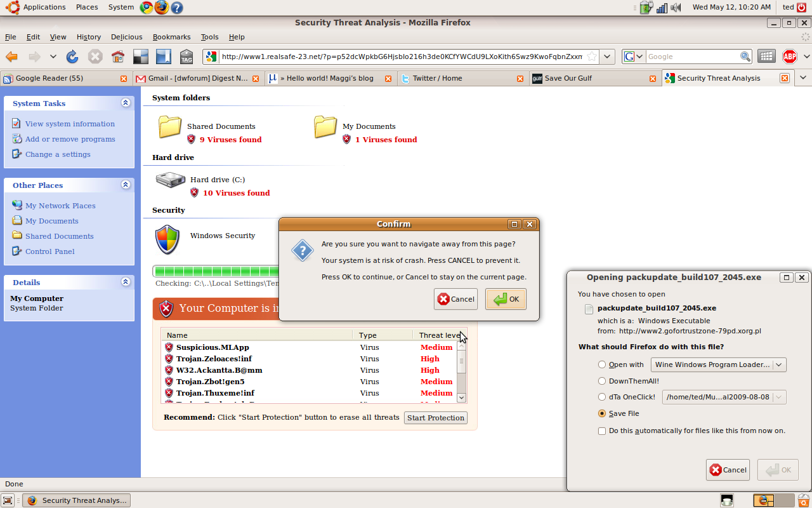Click the Firefox back arrow icon
This screenshot has width=812, height=508.
coord(11,57)
